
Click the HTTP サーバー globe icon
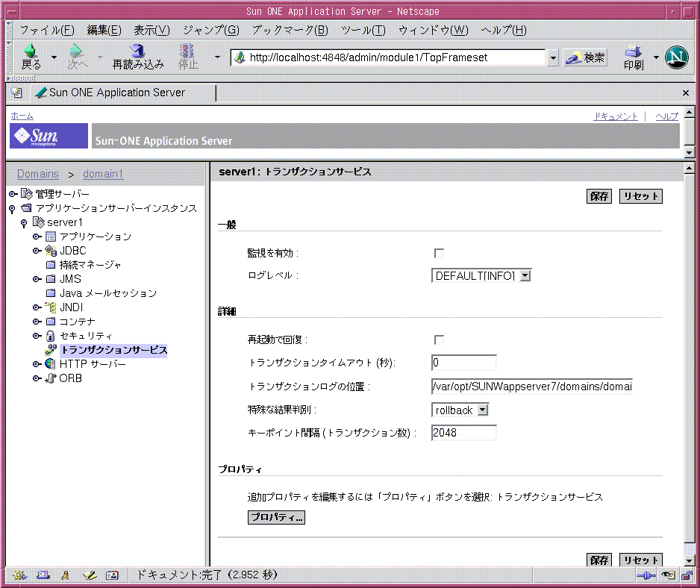coord(51,364)
